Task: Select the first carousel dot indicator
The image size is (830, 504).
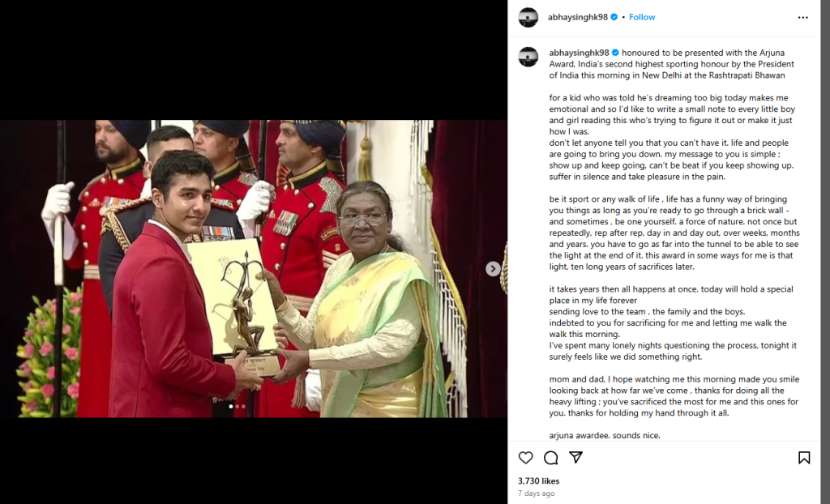Action: pyautogui.click(x=231, y=407)
